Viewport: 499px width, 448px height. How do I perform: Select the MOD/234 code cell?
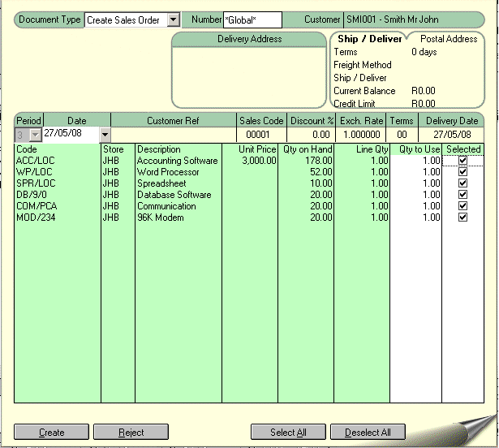58,218
